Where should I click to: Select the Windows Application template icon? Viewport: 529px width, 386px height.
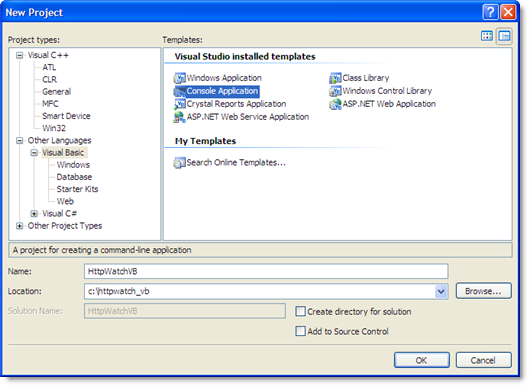click(x=179, y=78)
